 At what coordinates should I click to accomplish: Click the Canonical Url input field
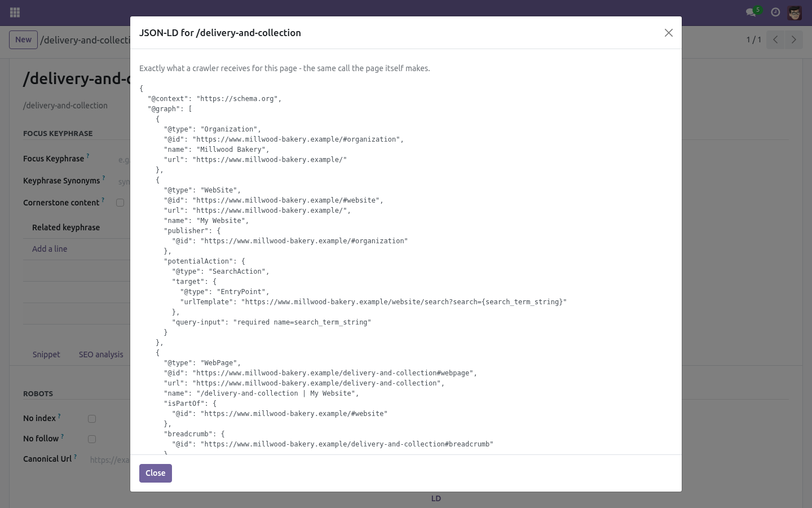(110, 459)
